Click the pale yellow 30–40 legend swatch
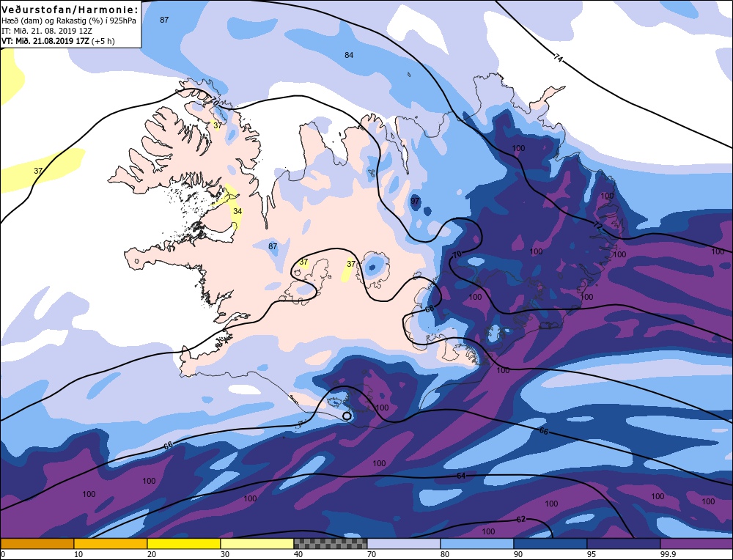733x560 pixels. 257,543
